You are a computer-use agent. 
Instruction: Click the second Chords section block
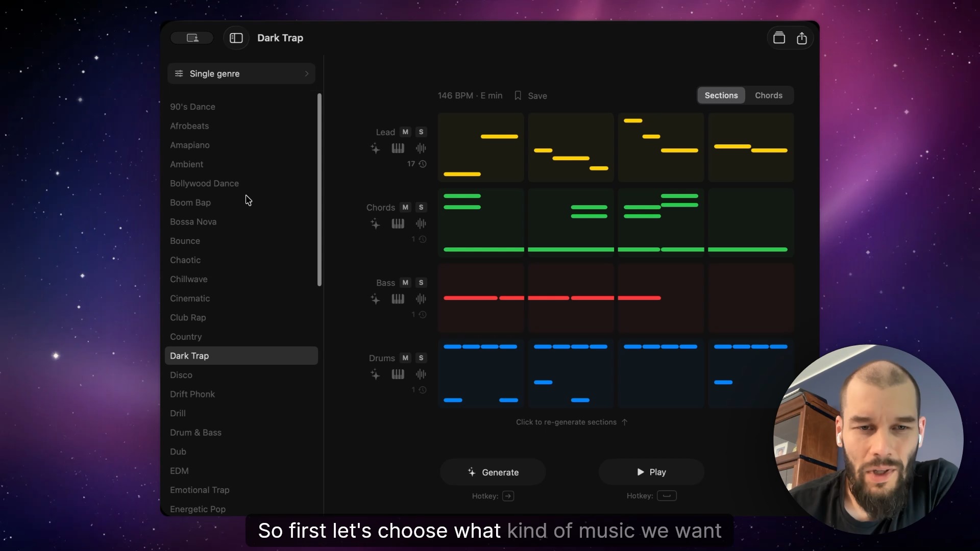point(571,223)
